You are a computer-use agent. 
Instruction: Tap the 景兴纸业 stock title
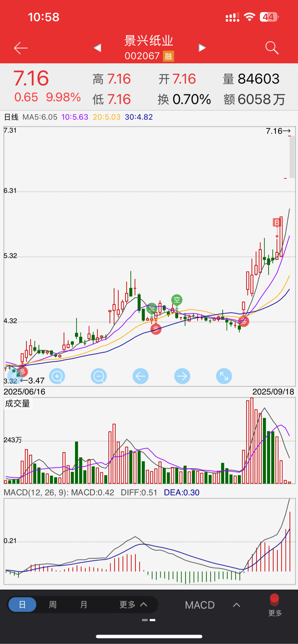pyautogui.click(x=149, y=41)
